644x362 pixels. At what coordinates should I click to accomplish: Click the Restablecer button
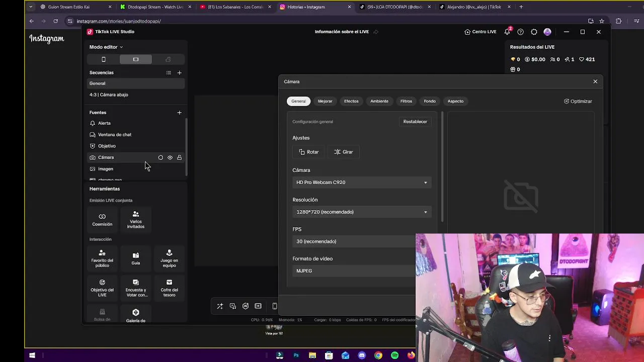point(415,122)
